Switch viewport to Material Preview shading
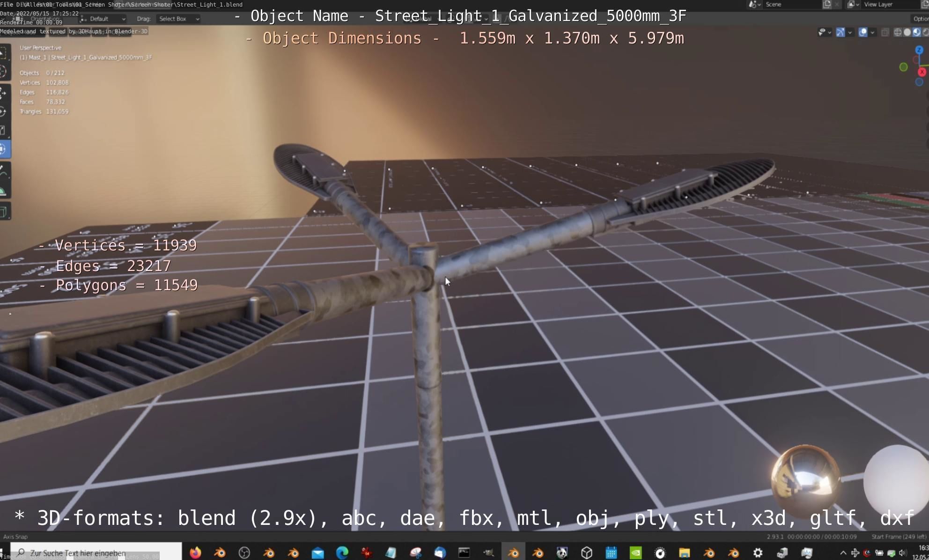Image resolution: width=929 pixels, height=560 pixels. 916,32
